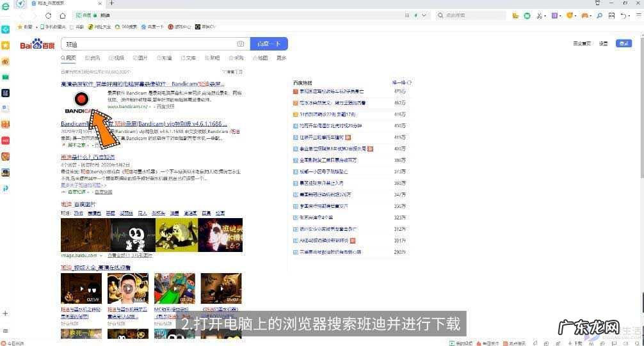644x346 pixels.
Task: Click the camera image-search icon
Action: (x=241, y=44)
